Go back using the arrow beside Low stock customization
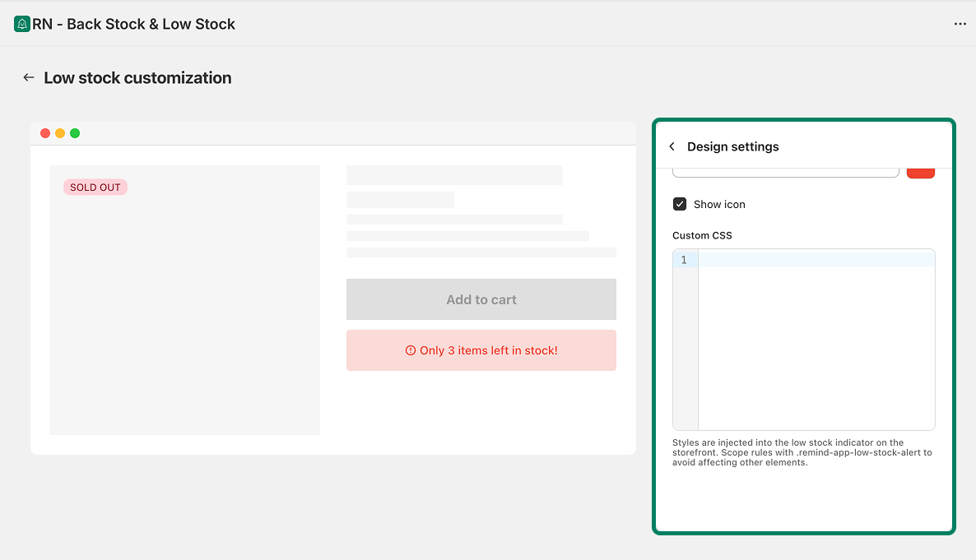 point(29,77)
